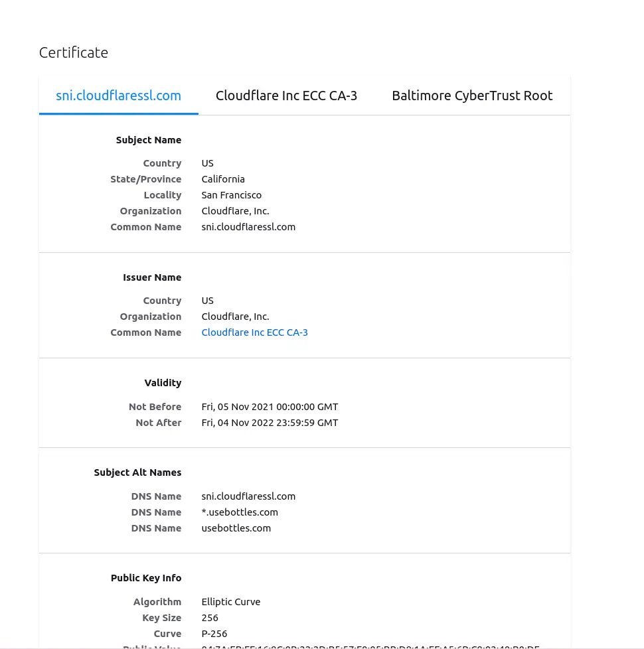Viewport: 644px width, 649px height.
Task: Follow the Cloudflare Inc ECC CA-3 issuer link
Action: 254,332
